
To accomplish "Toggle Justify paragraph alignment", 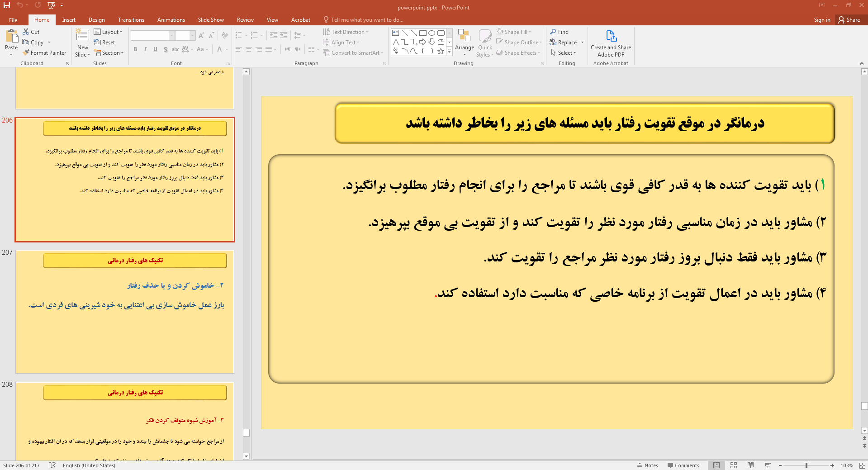I will pos(269,49).
